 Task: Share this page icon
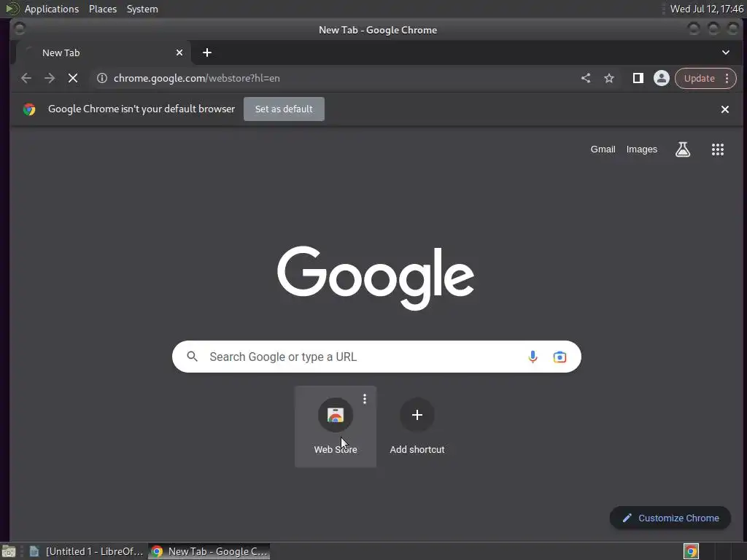pos(586,78)
